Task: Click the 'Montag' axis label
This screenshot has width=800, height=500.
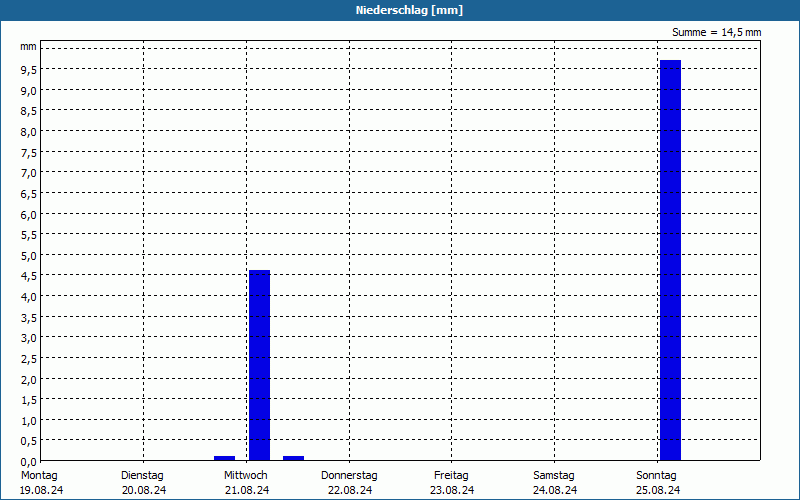Action: (x=39, y=476)
